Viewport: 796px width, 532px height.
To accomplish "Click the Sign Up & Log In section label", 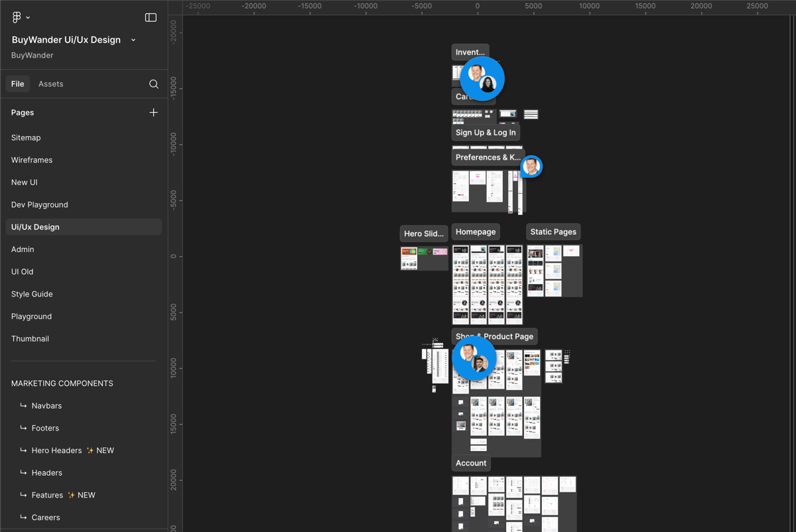I will coord(486,133).
